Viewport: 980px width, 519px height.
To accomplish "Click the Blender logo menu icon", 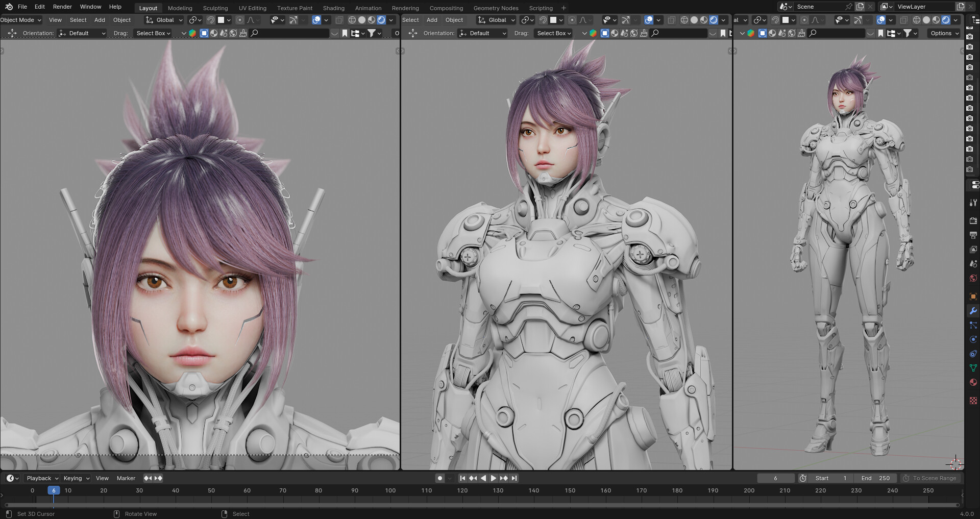I will coord(9,7).
